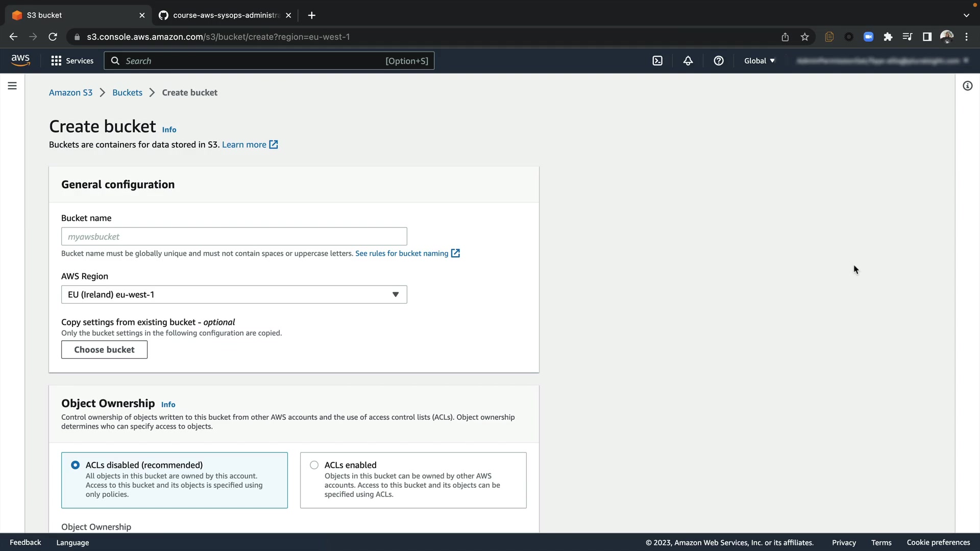Switch to the course-aws-sysops GitHub tab

pyautogui.click(x=225, y=15)
